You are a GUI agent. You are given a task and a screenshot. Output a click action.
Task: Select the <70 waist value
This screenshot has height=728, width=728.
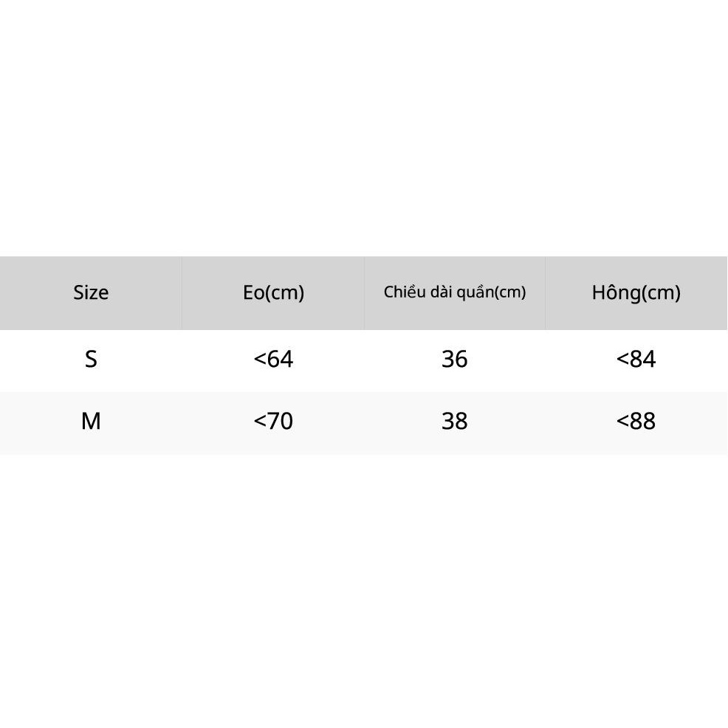(x=273, y=422)
